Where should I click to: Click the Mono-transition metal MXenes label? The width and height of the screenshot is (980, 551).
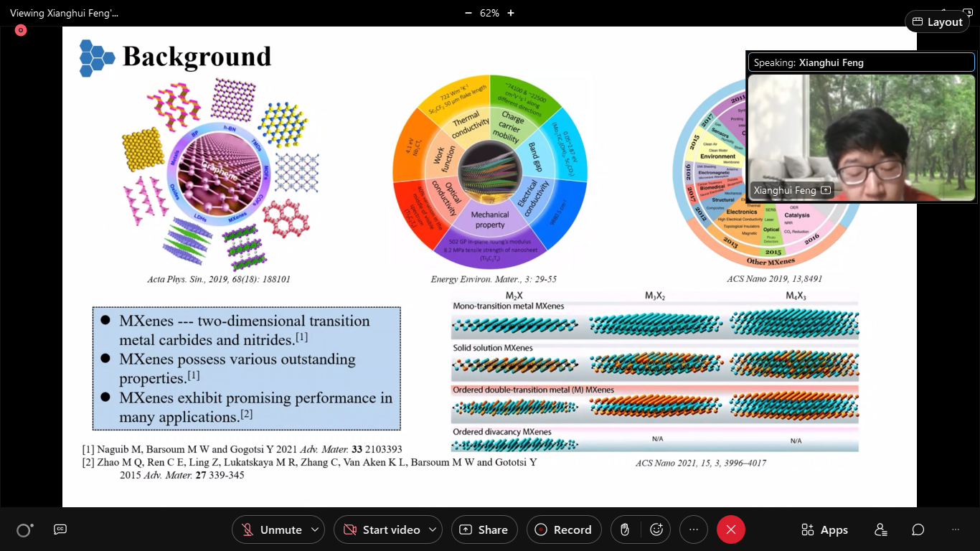tap(508, 306)
